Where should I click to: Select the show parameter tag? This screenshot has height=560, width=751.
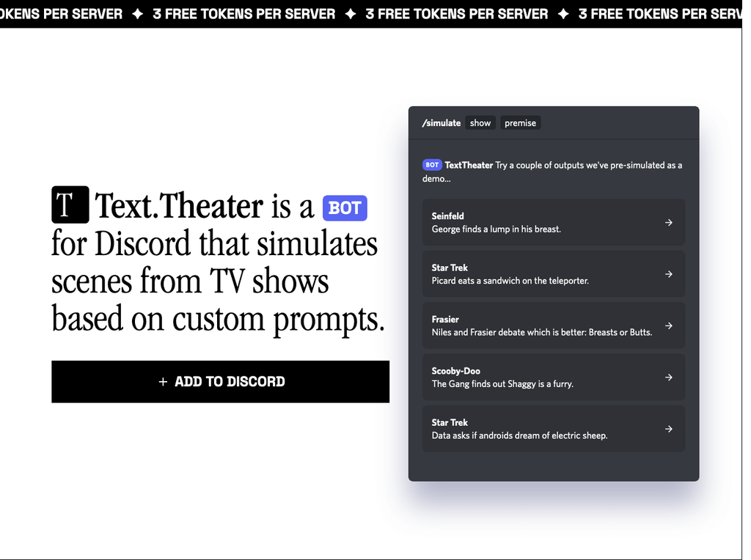tap(480, 122)
